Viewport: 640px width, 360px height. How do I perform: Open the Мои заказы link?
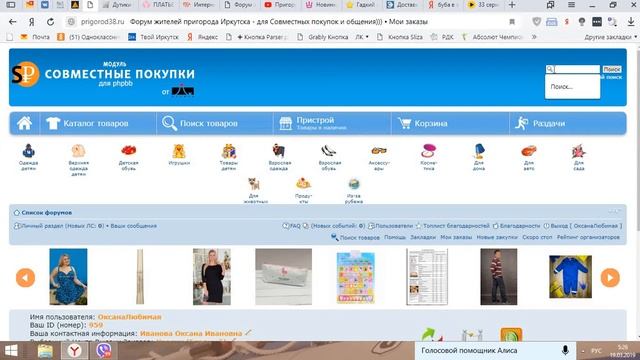[456, 237]
